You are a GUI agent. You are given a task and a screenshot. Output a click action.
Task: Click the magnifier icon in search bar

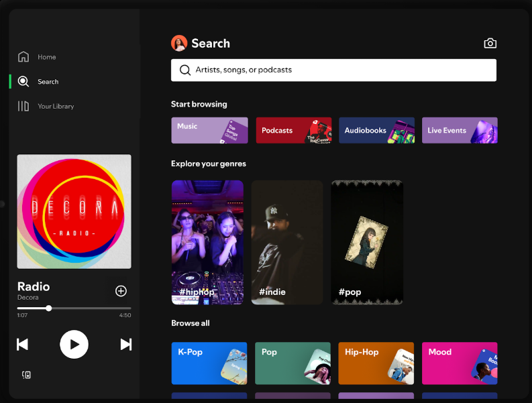coord(185,70)
